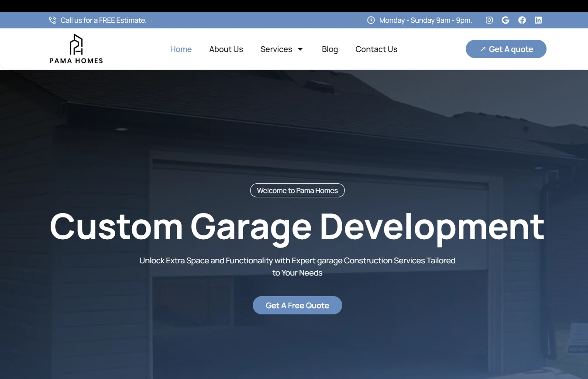This screenshot has height=379, width=588.
Task: Open the About Us page
Action: (226, 49)
